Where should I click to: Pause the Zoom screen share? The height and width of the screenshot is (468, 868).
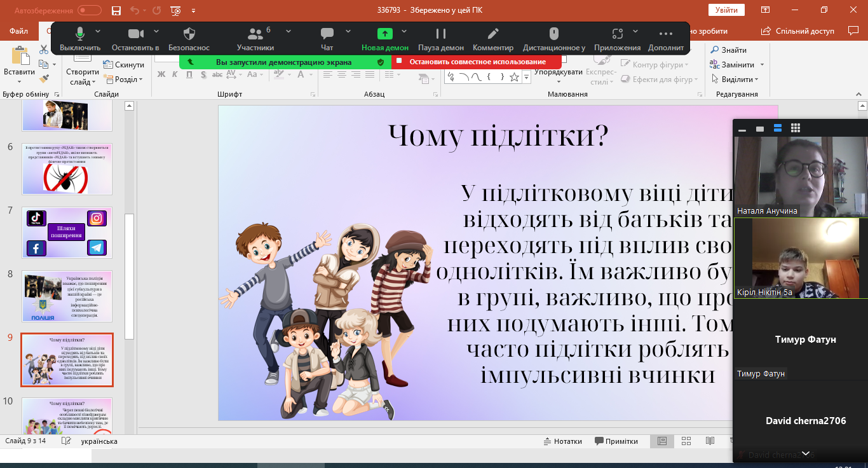[x=441, y=39]
